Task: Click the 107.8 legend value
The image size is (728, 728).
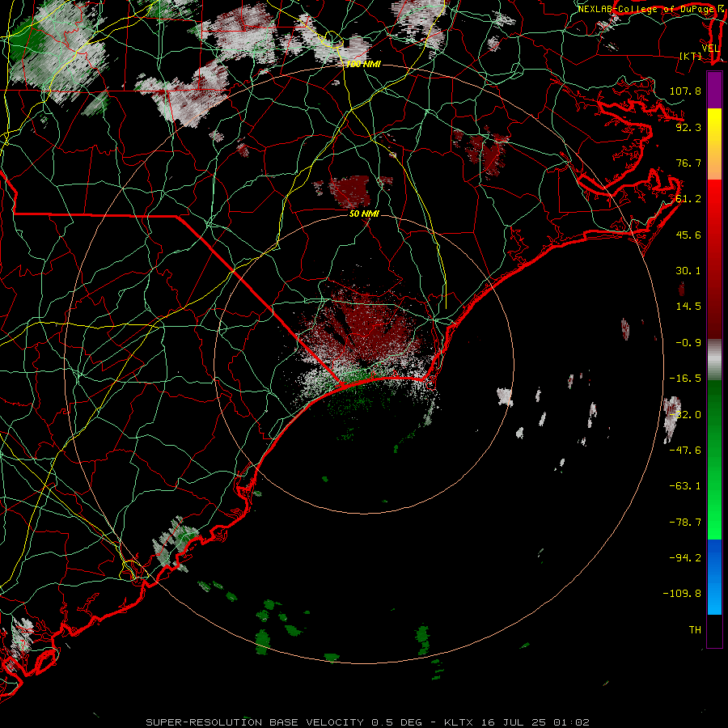Action: pos(685,91)
